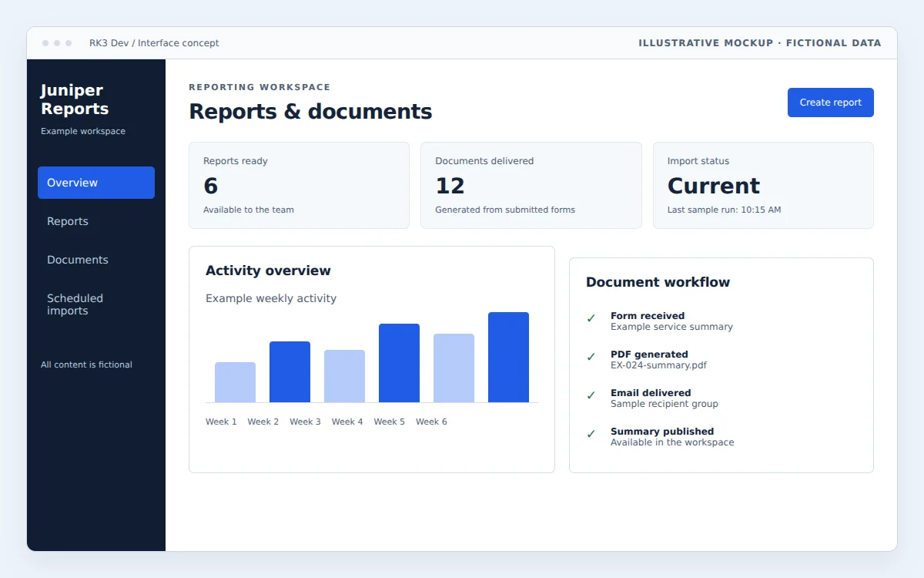Screen dimensions: 924x578
Task: Click the Reports & documents page title
Action: 310,111
